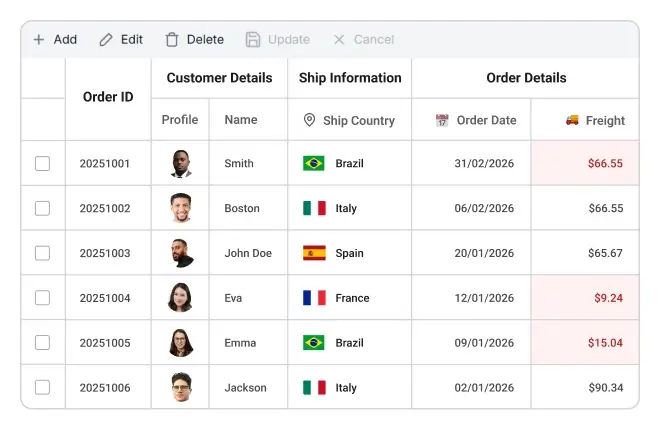Click the Add button label

(65, 40)
